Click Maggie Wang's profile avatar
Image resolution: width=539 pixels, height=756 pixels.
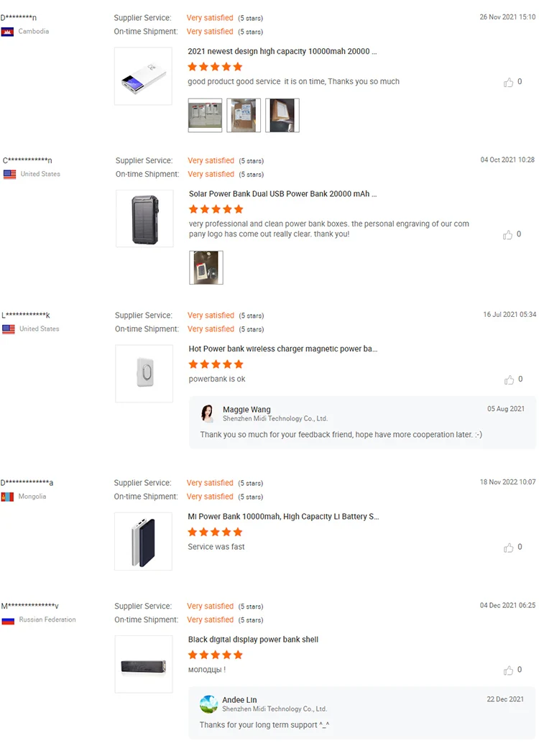(208, 413)
